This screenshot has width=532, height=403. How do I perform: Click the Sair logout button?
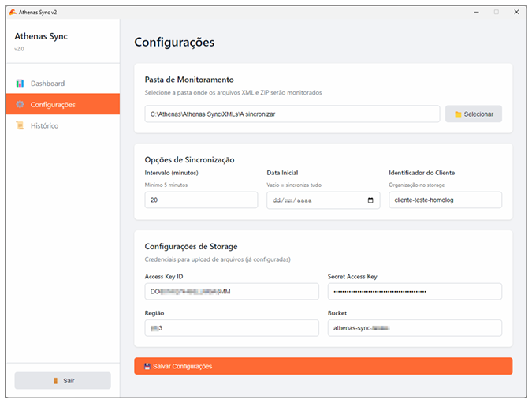[63, 381]
